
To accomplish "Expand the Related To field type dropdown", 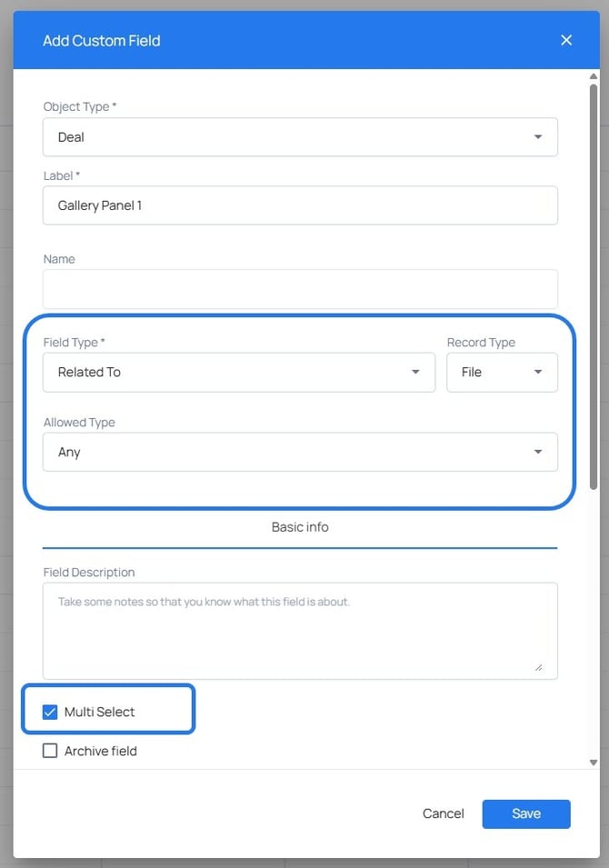I will (x=239, y=372).
